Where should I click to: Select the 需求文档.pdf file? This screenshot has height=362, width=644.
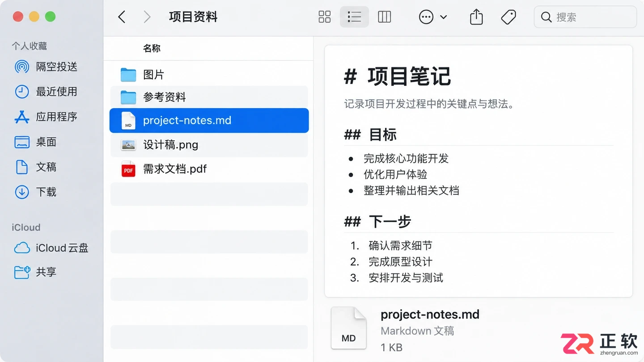(209, 169)
